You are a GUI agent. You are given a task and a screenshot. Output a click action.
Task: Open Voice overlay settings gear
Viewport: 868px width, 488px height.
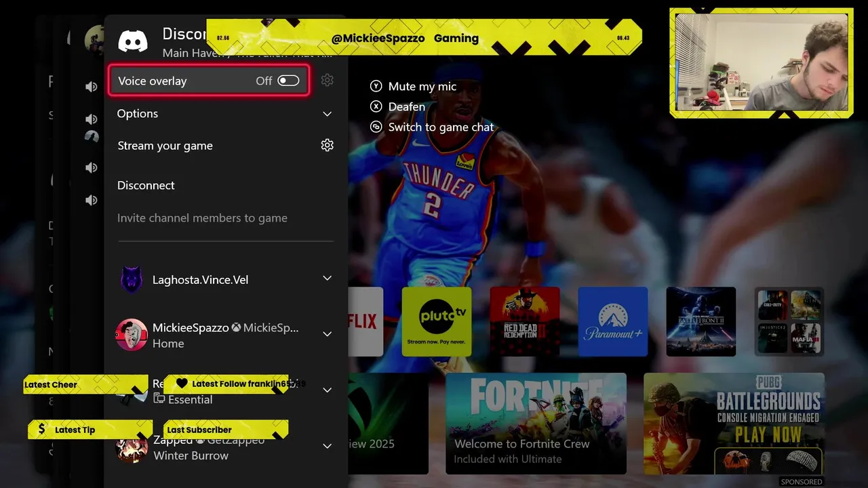tap(328, 81)
